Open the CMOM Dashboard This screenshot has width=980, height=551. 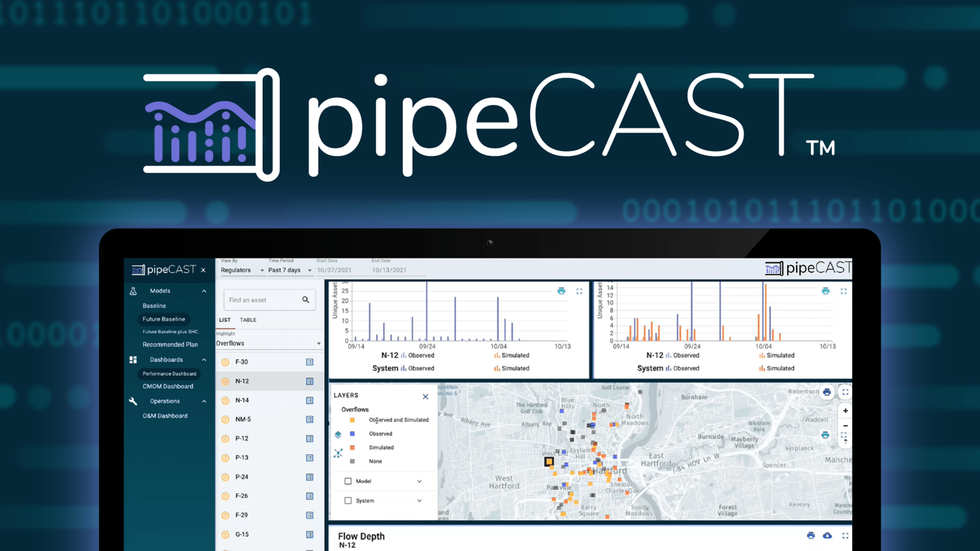click(x=168, y=386)
